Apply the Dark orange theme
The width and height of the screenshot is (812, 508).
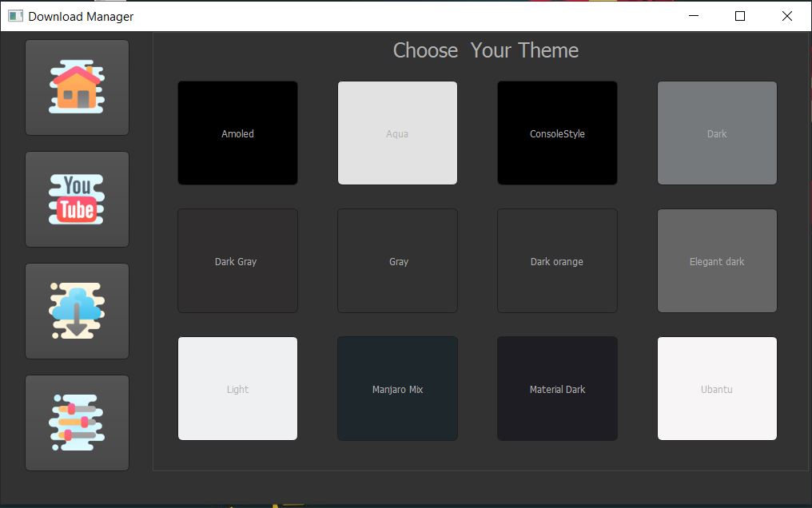coord(557,260)
